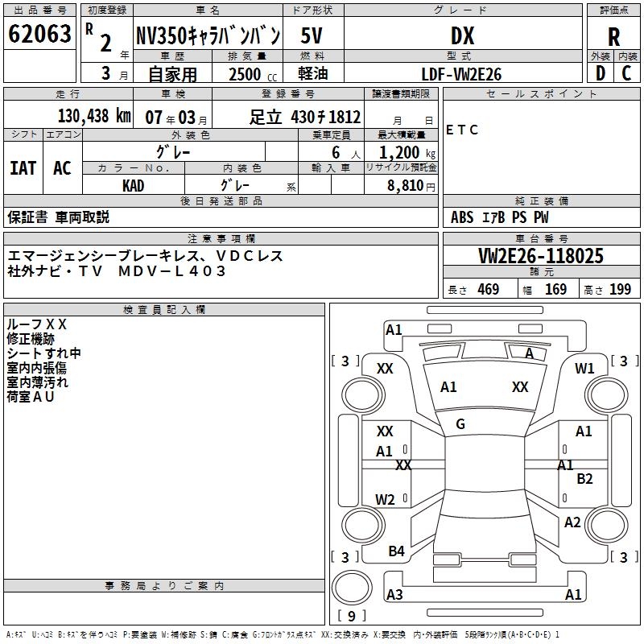This screenshot has height=644, width=644.
Task: Click the 注意事項欄 header
Action: coord(221,238)
